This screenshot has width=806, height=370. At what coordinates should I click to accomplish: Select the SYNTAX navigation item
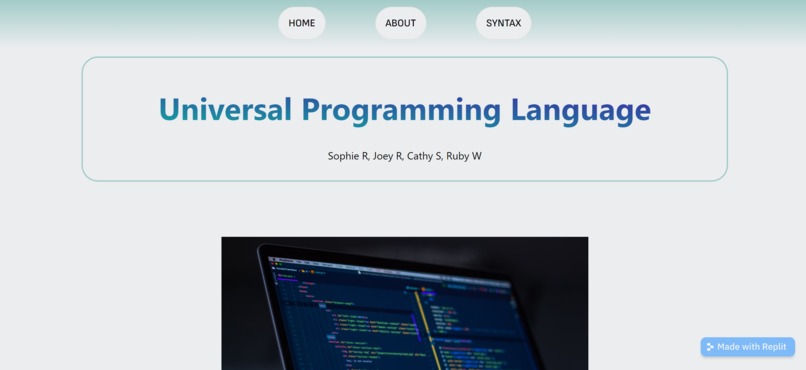point(503,23)
